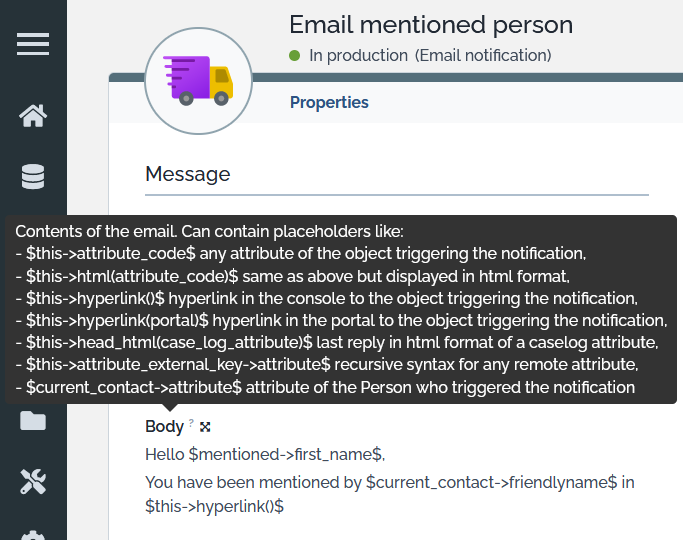The width and height of the screenshot is (683, 540).
Task: Toggle fullscreen for the Body field
Action: point(205,427)
